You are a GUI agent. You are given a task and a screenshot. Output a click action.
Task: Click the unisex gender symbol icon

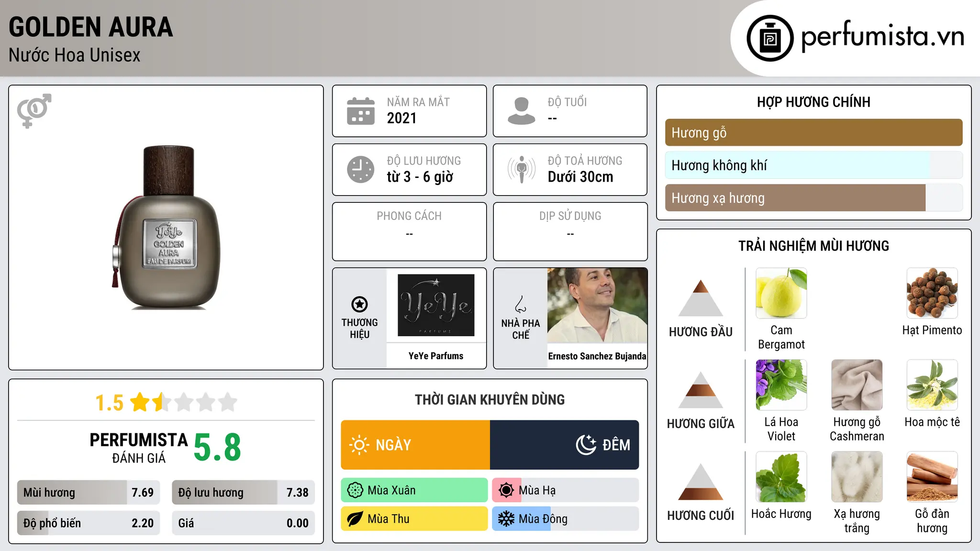[34, 110]
